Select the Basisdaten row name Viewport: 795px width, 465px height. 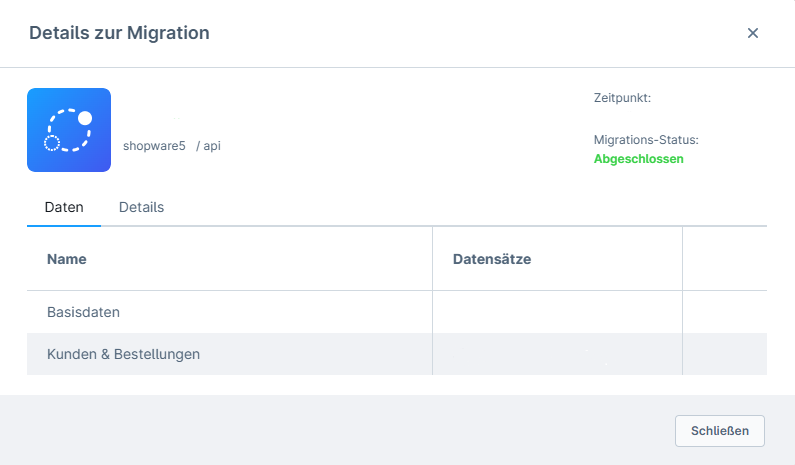click(84, 312)
